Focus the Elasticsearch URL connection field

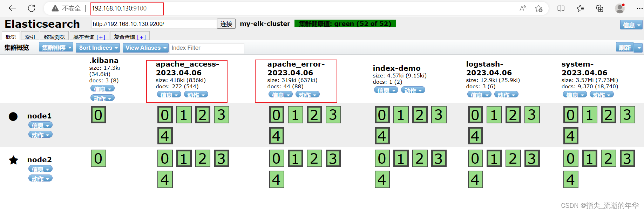154,24
